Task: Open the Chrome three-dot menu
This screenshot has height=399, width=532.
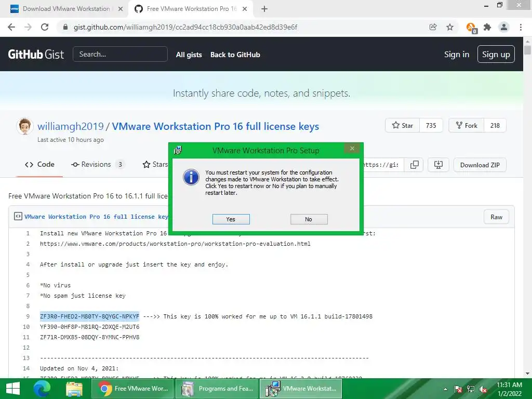Action: pos(521,27)
